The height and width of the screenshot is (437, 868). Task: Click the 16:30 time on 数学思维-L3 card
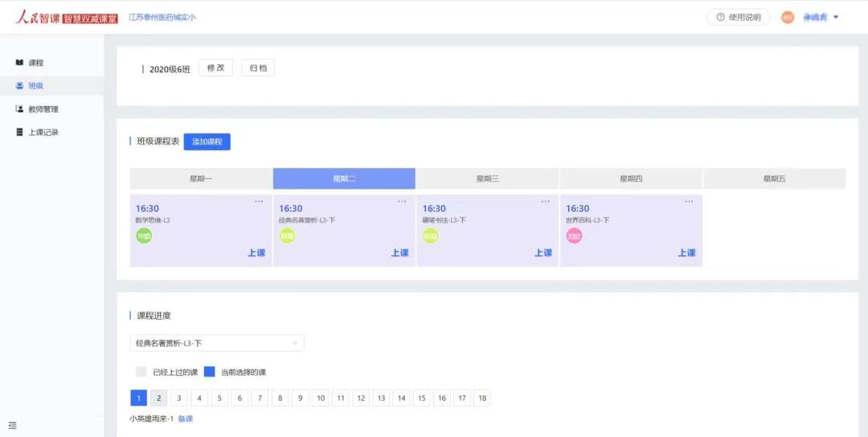click(x=147, y=209)
